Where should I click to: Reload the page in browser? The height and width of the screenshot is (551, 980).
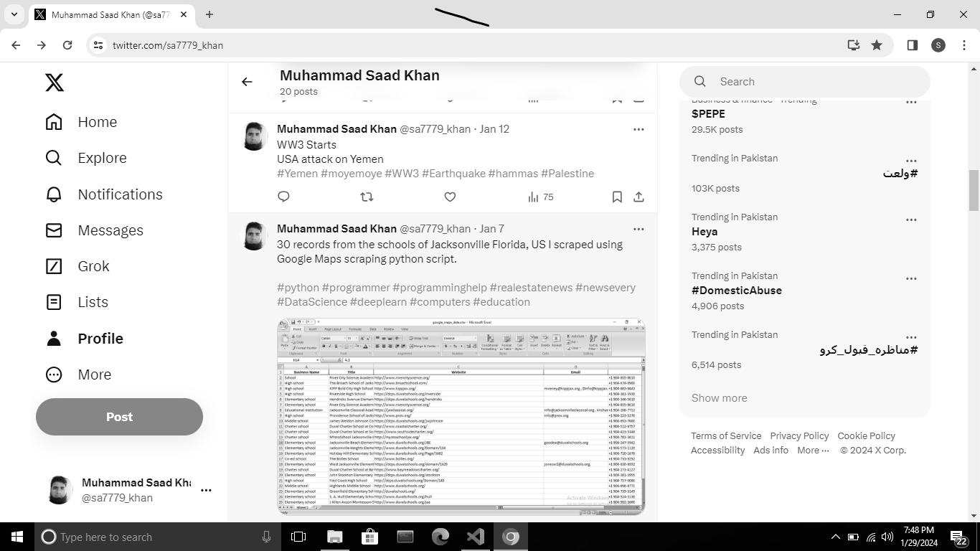click(x=67, y=45)
